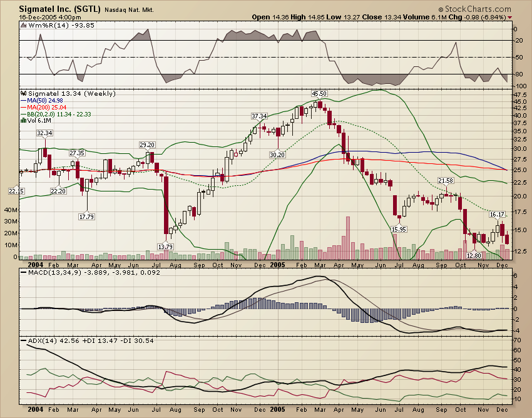Click the 17.79 low price callout
The image size is (532, 418).
coord(86,217)
